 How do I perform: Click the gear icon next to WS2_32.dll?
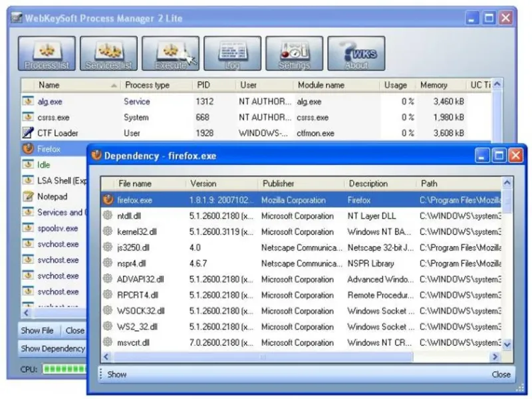coord(108,327)
